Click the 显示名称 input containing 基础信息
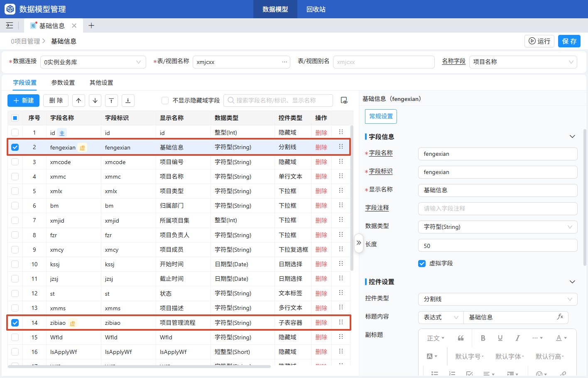The image size is (588, 378). [x=498, y=190]
